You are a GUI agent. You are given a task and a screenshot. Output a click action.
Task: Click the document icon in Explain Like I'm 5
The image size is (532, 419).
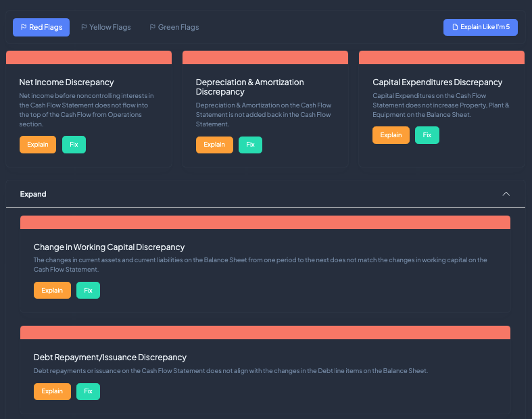click(x=455, y=27)
